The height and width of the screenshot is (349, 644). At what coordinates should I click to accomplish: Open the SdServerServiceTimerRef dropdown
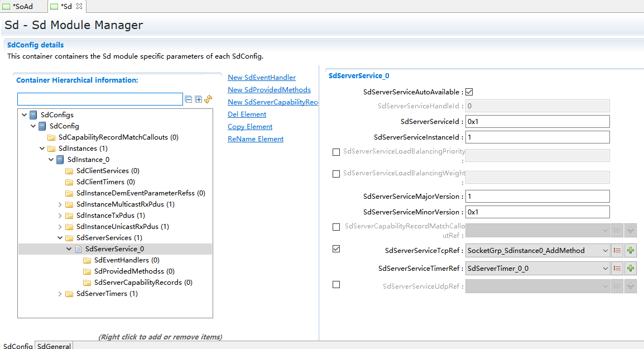605,269
